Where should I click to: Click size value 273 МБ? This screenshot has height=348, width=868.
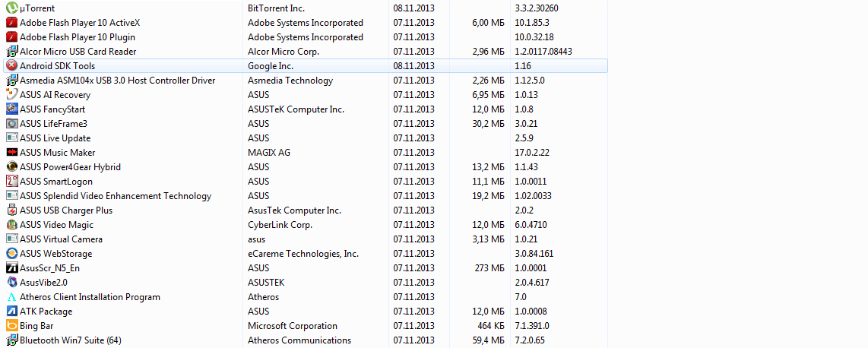[491, 267]
